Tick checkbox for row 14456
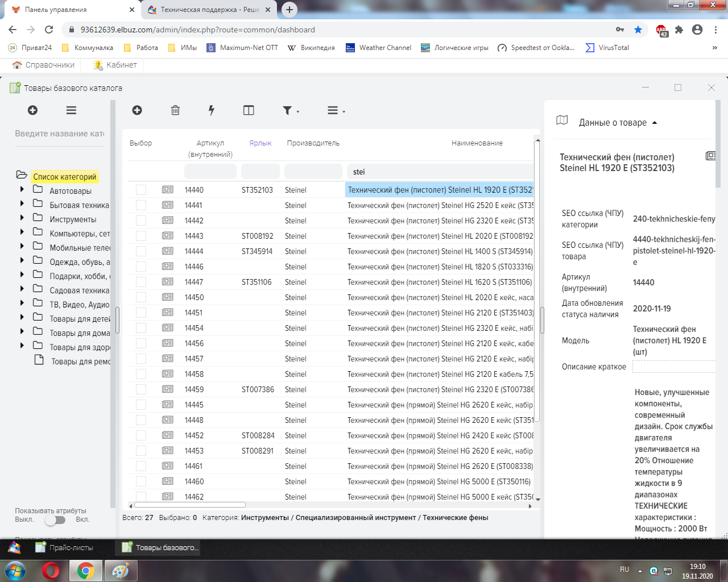The width and height of the screenshot is (728, 582). 141,343
